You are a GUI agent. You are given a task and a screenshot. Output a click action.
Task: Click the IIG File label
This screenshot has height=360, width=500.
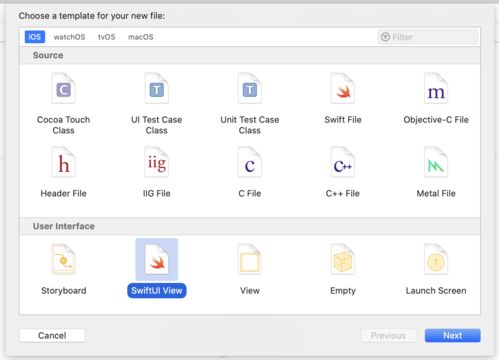click(157, 193)
